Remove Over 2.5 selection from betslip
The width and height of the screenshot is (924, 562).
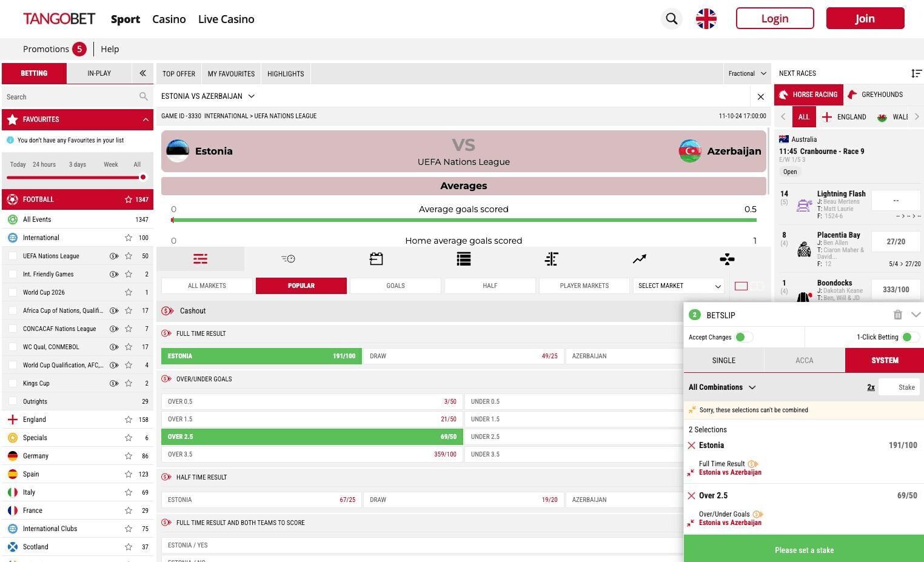(x=691, y=496)
